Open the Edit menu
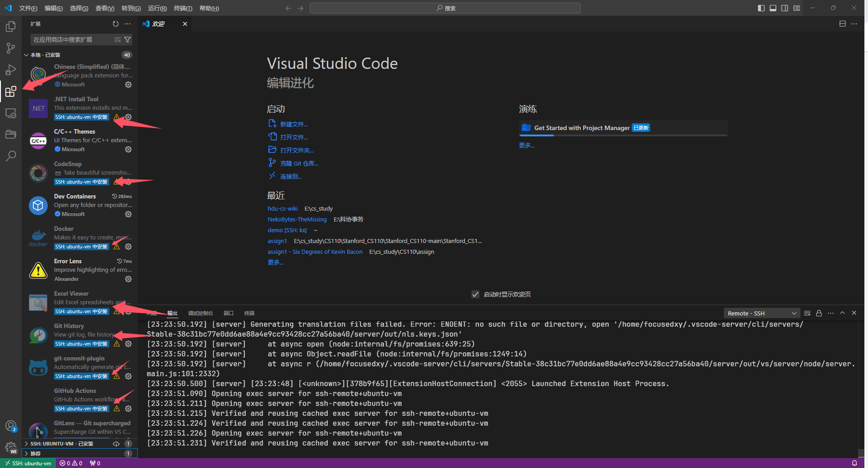Viewport: 868px width, 468px height. (54, 8)
